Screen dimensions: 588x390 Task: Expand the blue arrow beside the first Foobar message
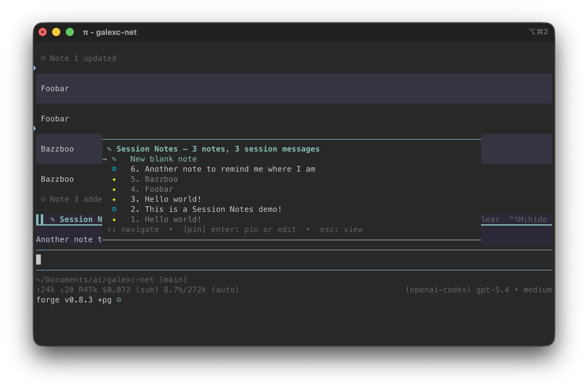(35, 68)
